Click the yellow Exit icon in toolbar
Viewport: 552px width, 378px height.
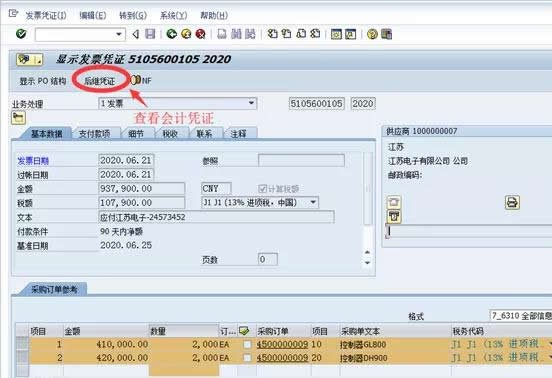(186, 34)
